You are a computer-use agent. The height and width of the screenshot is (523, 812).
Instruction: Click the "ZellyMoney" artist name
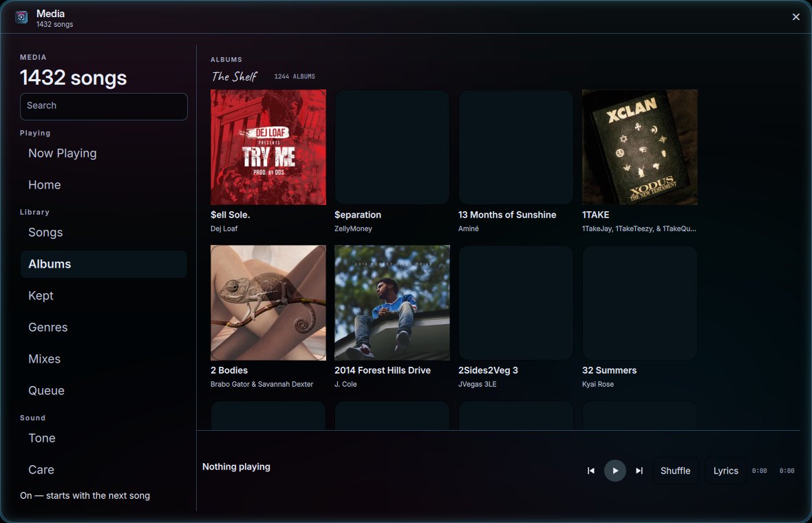(x=353, y=229)
